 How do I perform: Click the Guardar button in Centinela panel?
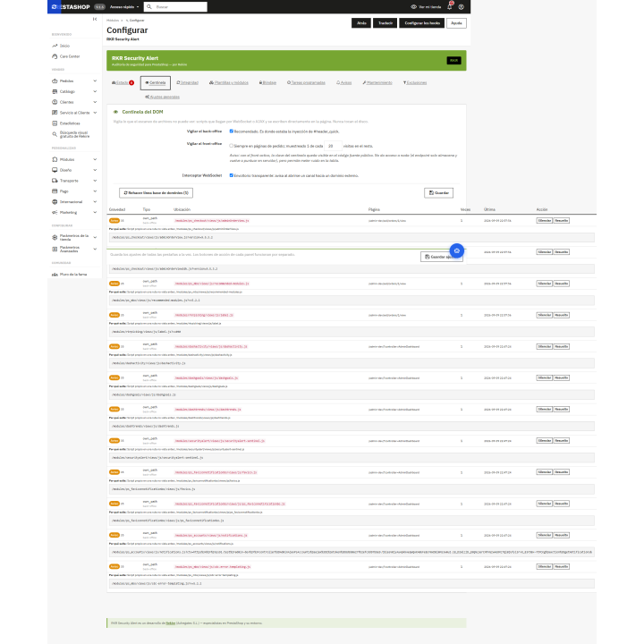click(438, 192)
